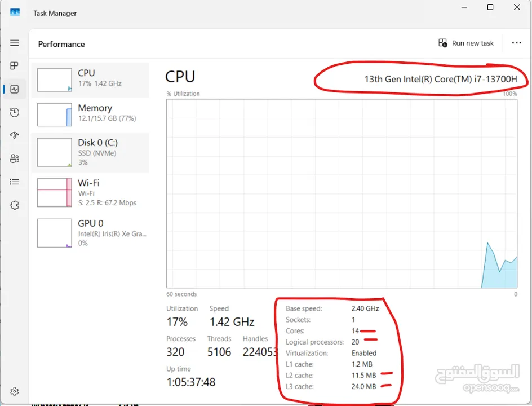Viewport: 532px width, 406px height.
Task: Select the Performance page icon in sidebar
Action: pyautogui.click(x=15, y=89)
